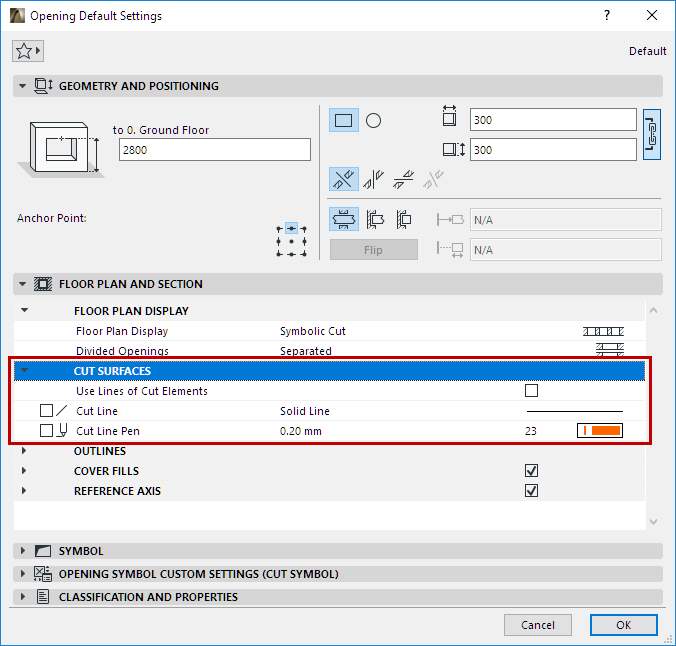This screenshot has width=676, height=646.
Task: Collapse Floor Plan and Section panel
Action: coord(22,284)
